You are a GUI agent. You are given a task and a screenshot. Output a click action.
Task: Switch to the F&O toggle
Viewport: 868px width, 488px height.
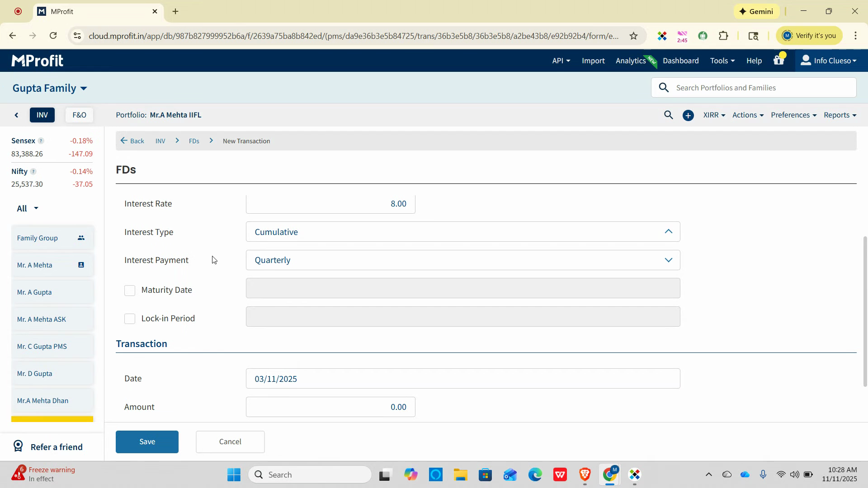point(79,115)
